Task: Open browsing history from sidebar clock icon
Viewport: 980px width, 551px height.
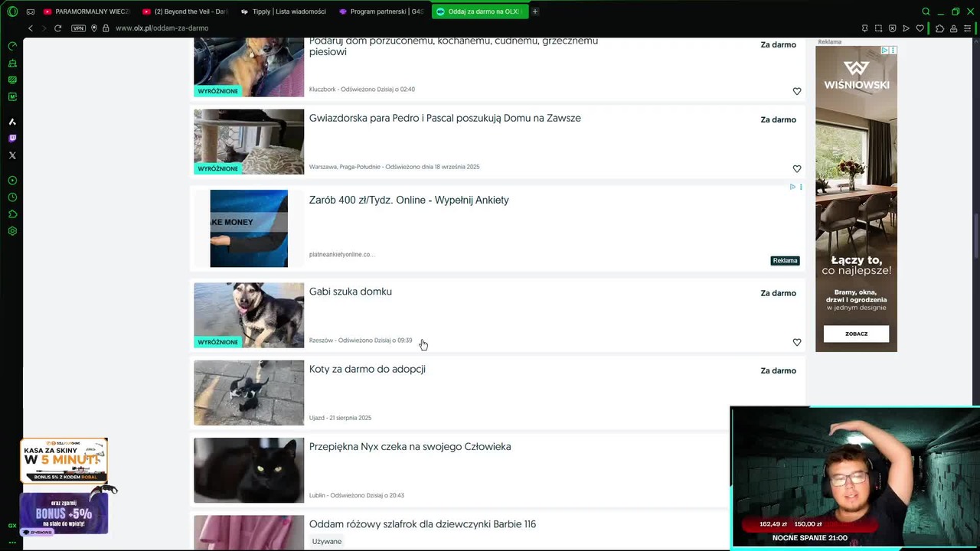Action: 12,197
